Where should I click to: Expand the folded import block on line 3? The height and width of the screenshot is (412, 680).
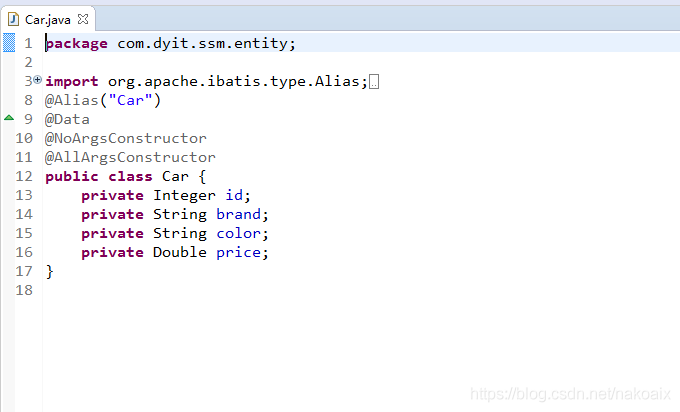coord(38,80)
